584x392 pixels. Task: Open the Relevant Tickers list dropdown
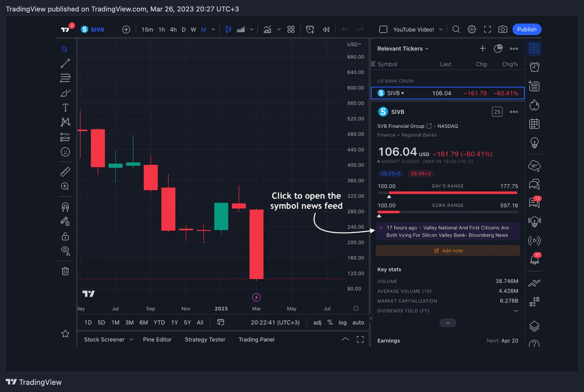click(403, 49)
